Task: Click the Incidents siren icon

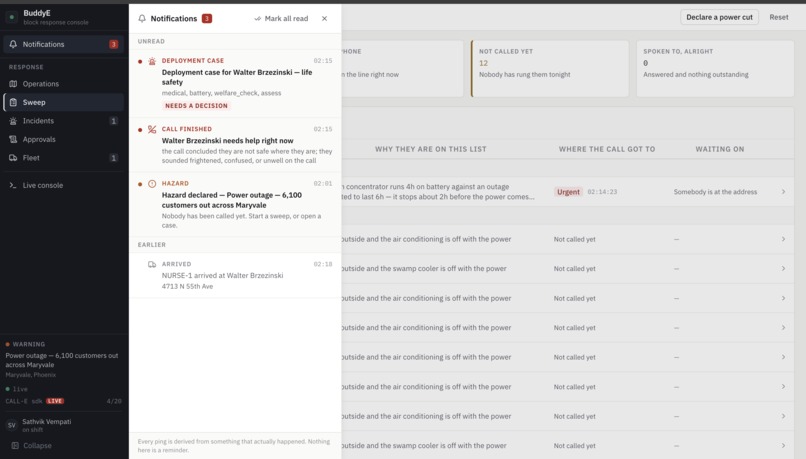Action: 13,121
